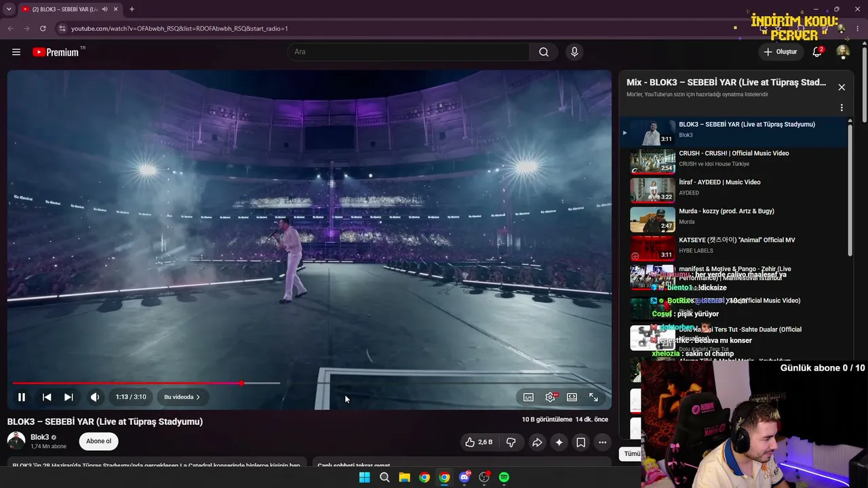Open the Windows Start menu
Viewport: 868px width, 488px height.
tap(364, 477)
